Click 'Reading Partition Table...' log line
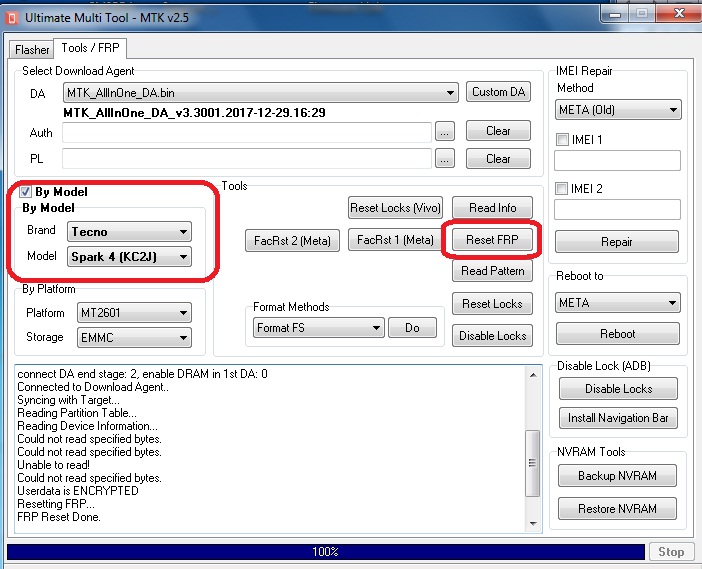The image size is (702, 569). tap(77, 413)
